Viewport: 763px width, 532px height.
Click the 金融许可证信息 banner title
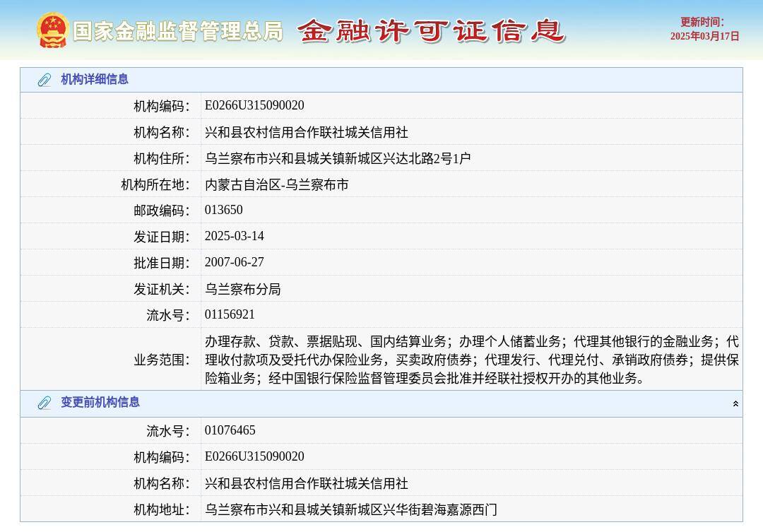click(431, 30)
